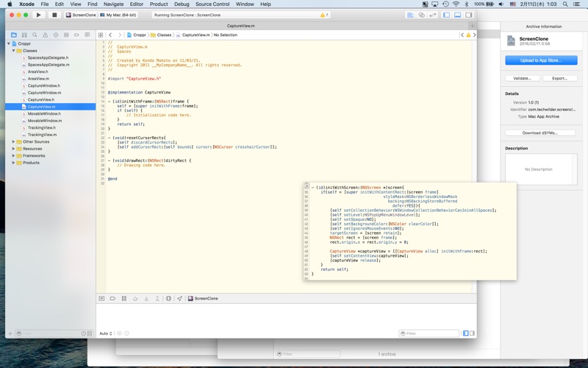Screen dimensions: 588x368
Task: Show the variables view pane toggle
Action: click(466, 333)
